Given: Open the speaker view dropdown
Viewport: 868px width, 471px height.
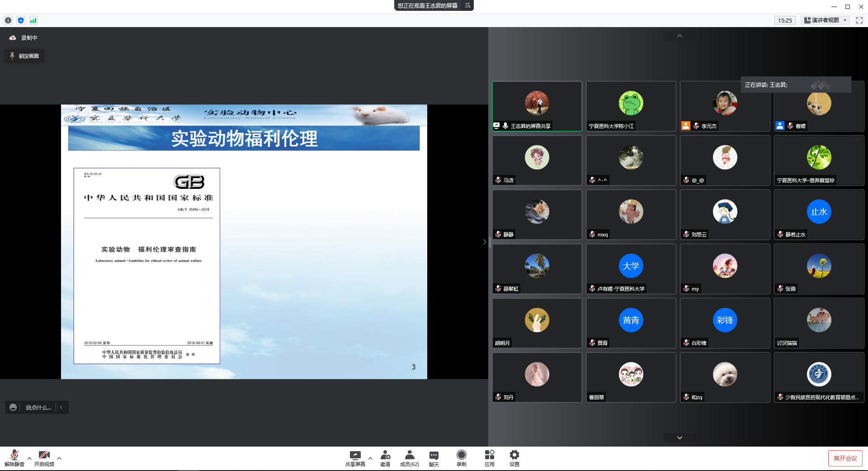Looking at the screenshot, I should pyautogui.click(x=825, y=20).
